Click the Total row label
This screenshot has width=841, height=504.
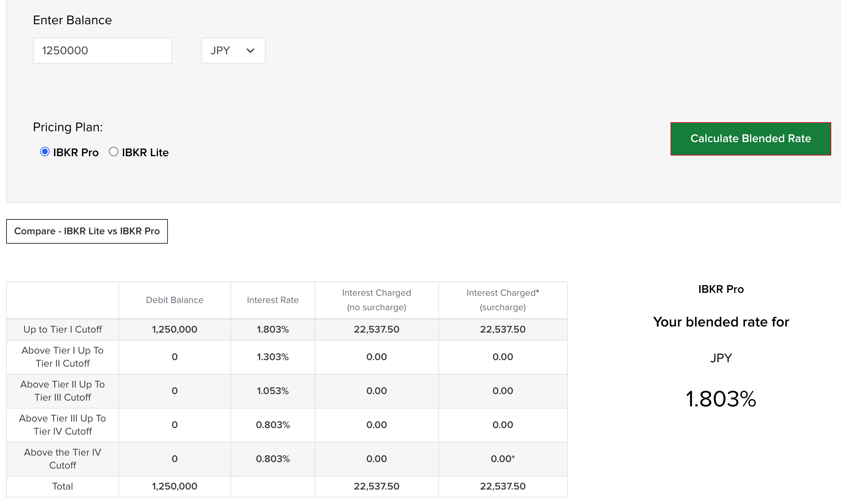[x=63, y=486]
